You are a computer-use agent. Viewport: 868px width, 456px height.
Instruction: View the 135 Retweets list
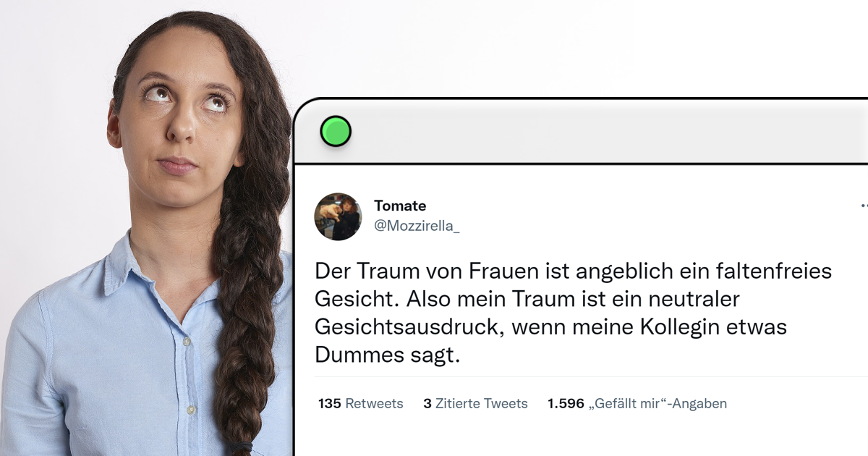click(360, 404)
